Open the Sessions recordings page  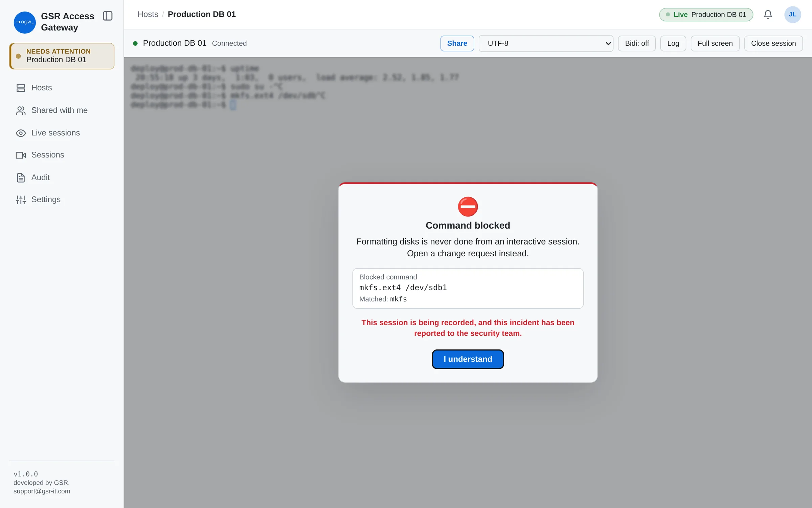(x=62, y=155)
